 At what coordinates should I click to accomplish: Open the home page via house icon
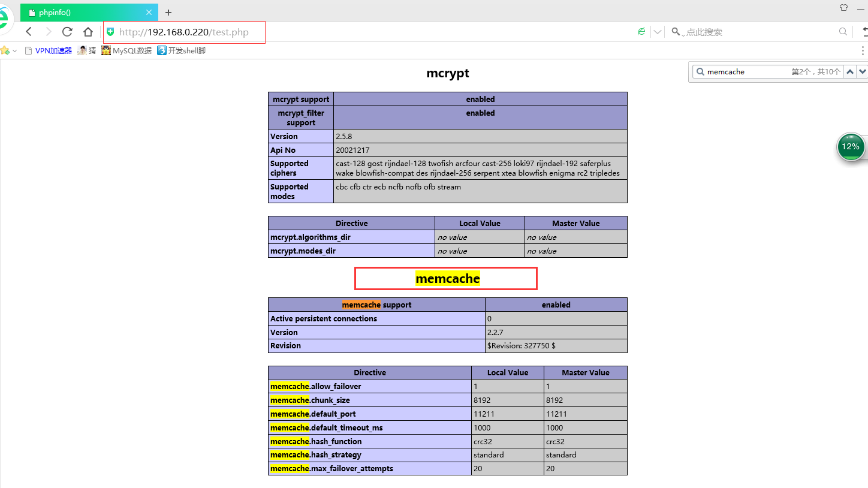[88, 32]
